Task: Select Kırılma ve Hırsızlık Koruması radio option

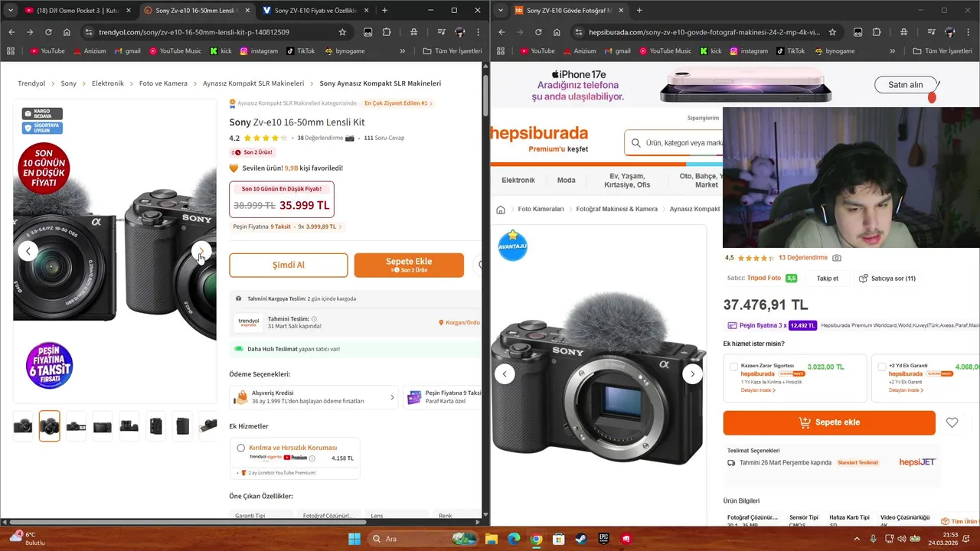Action: (x=241, y=448)
